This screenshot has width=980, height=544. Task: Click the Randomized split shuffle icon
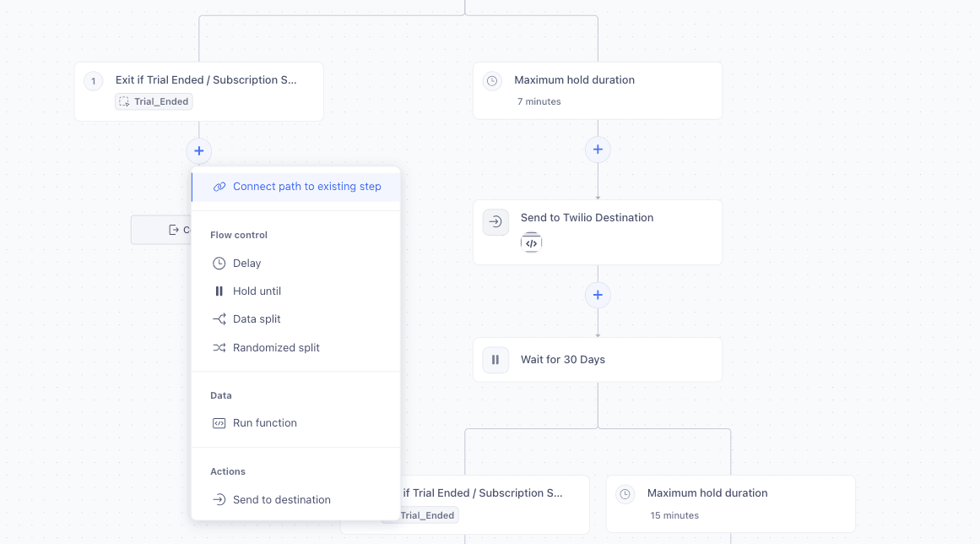(x=219, y=347)
